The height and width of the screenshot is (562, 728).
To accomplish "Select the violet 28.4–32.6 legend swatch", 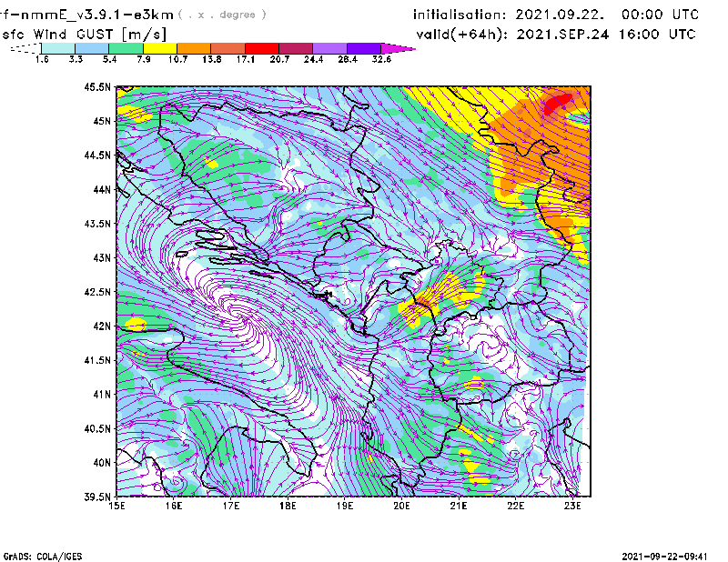I will click(x=364, y=48).
